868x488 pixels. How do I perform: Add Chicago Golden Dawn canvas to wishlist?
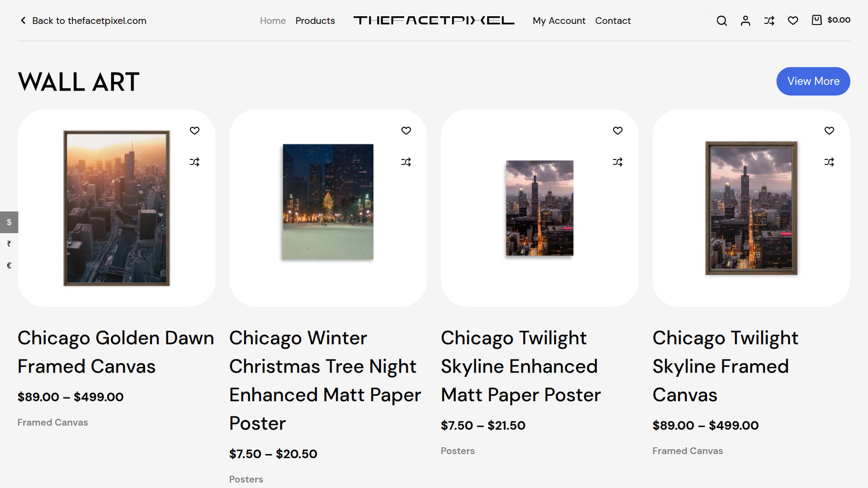point(195,131)
